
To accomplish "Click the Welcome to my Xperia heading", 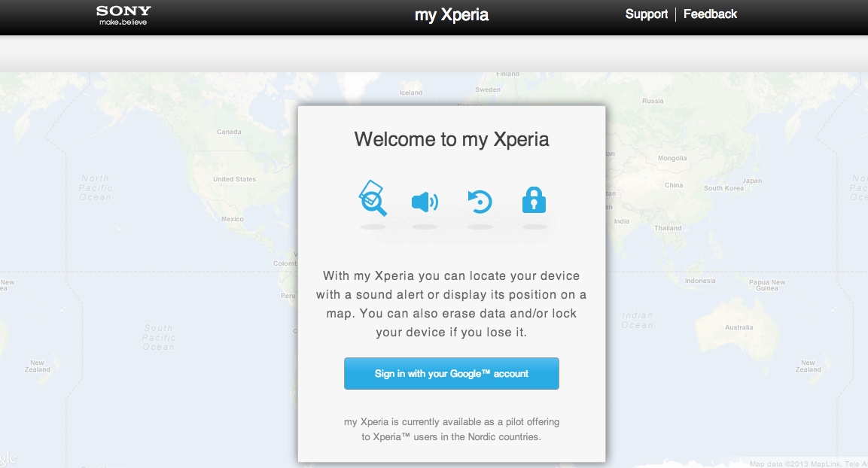I will tap(452, 139).
